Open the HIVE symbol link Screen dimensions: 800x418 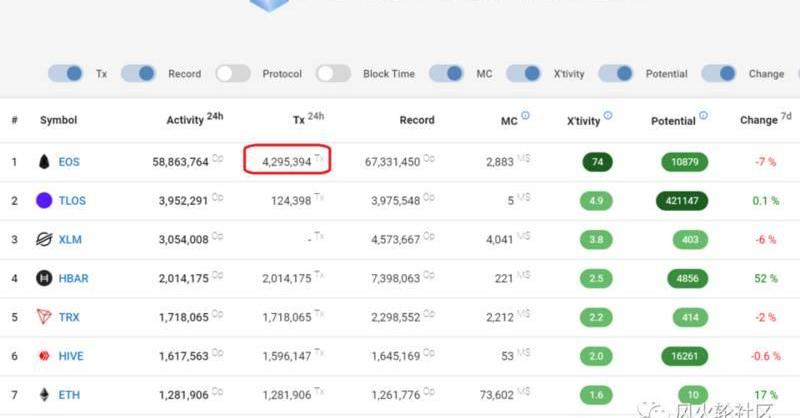[71, 356]
